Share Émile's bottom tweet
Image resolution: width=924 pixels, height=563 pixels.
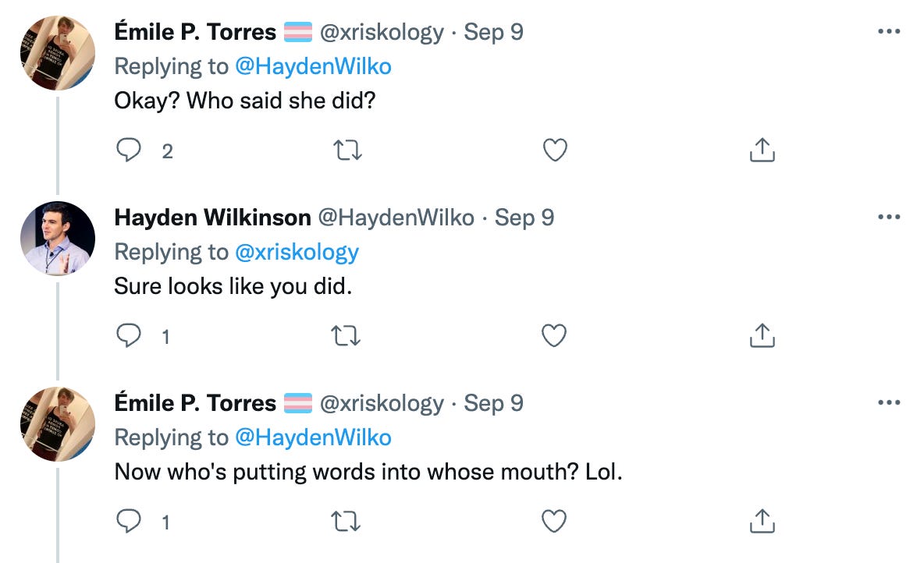(761, 520)
